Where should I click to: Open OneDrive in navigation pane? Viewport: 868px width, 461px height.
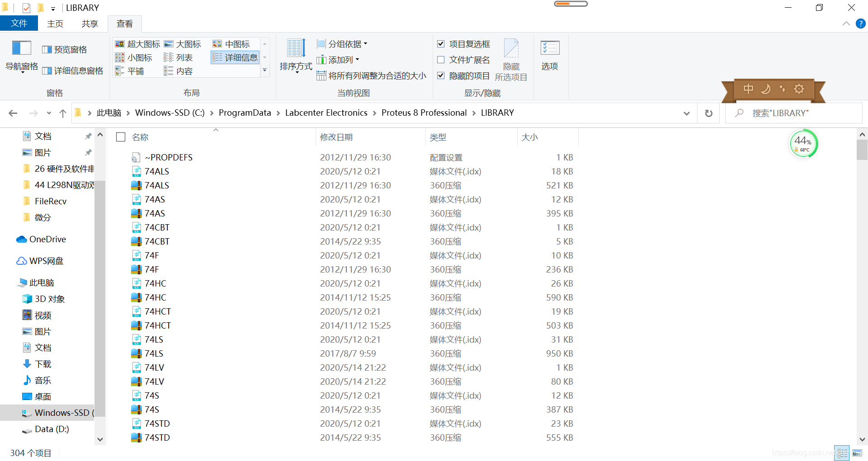(41, 239)
